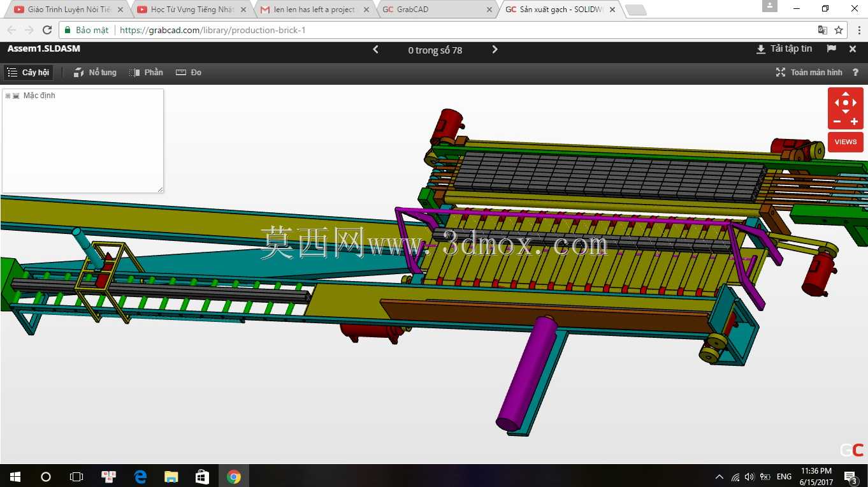Image resolution: width=868 pixels, height=487 pixels.
Task: Activate the Phần section tool
Action: (x=146, y=73)
